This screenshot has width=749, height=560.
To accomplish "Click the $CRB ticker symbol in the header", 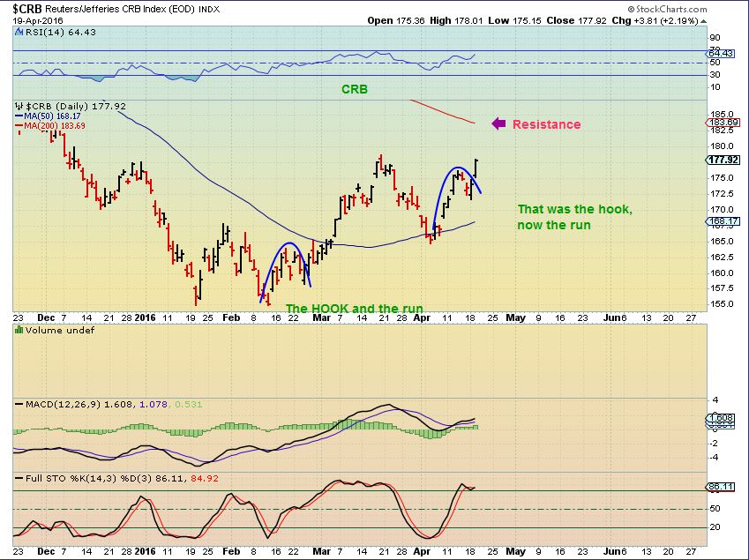I will [x=27, y=9].
